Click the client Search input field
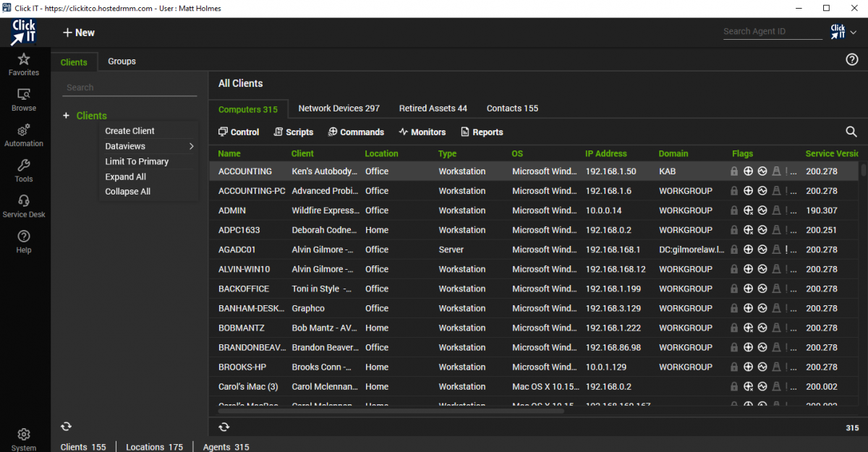868x452 pixels. coord(129,88)
